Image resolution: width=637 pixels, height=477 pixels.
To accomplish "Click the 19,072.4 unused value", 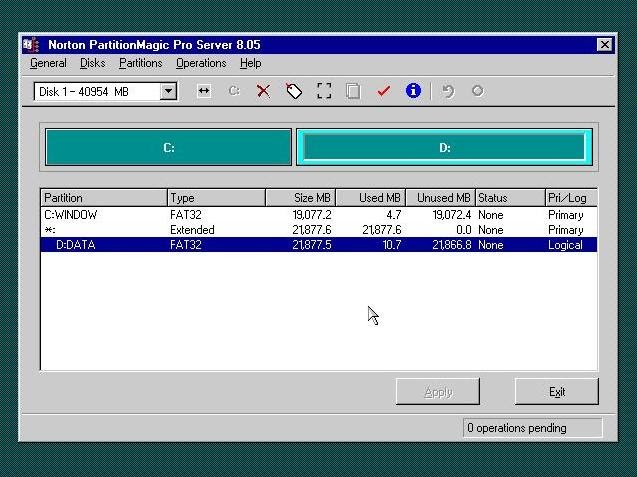I will tap(452, 215).
